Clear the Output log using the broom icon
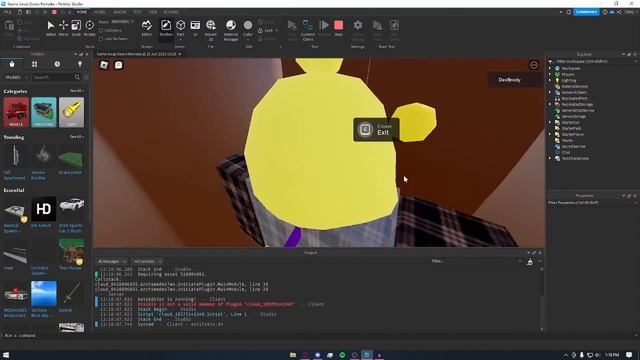The width and height of the screenshot is (640, 360). coord(530,262)
